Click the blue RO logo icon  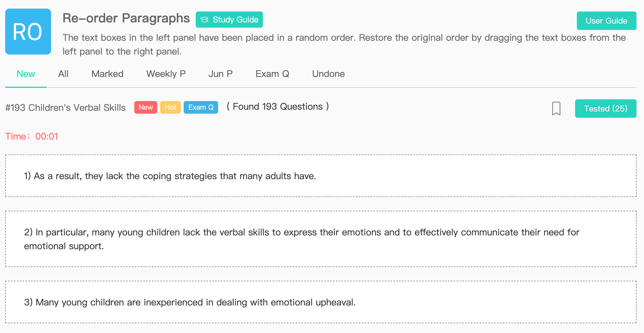pyautogui.click(x=28, y=32)
